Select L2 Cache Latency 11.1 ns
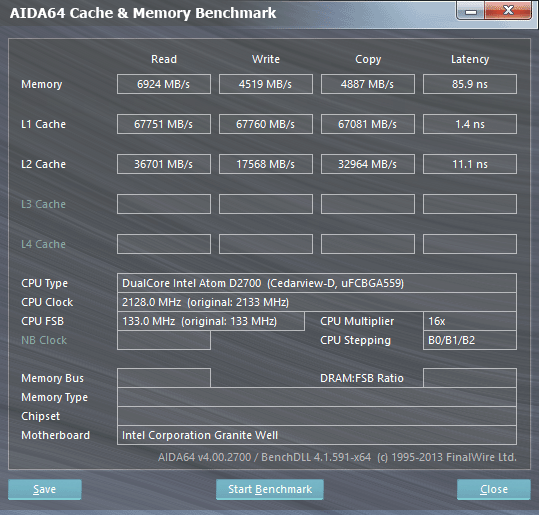This screenshot has width=539, height=515. (x=470, y=164)
